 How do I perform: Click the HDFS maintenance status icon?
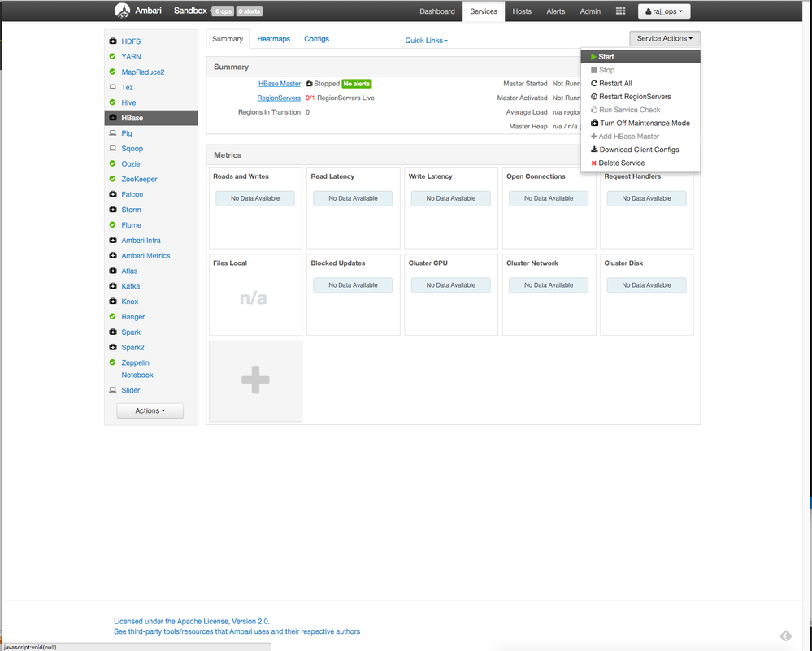(x=112, y=41)
